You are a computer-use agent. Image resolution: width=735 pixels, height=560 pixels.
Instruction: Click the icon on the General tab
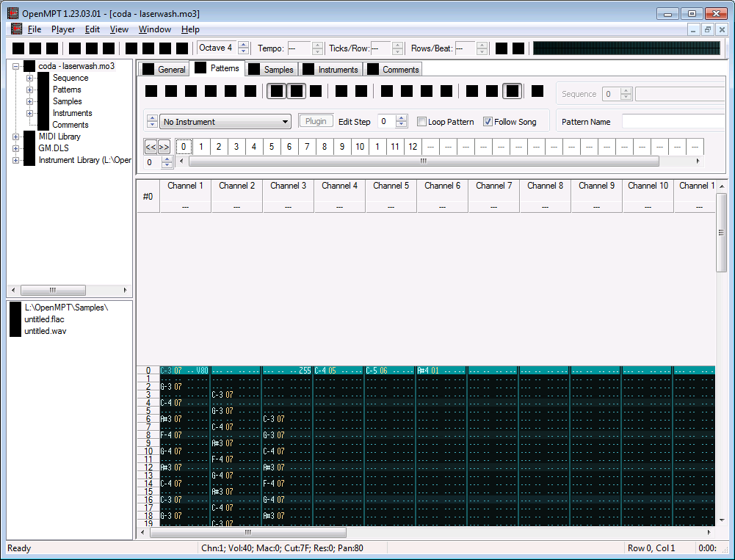pos(148,70)
